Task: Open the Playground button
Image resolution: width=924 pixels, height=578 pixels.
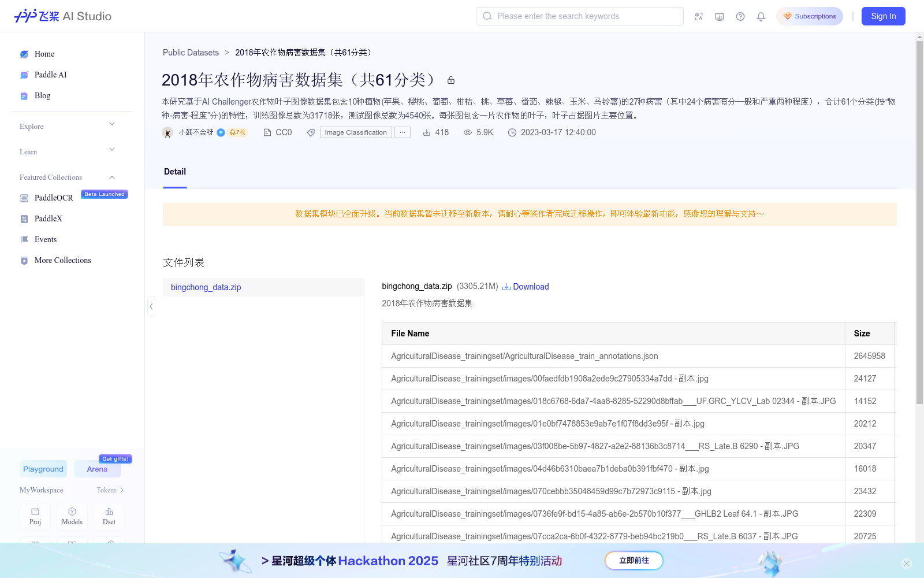Action: tap(43, 469)
